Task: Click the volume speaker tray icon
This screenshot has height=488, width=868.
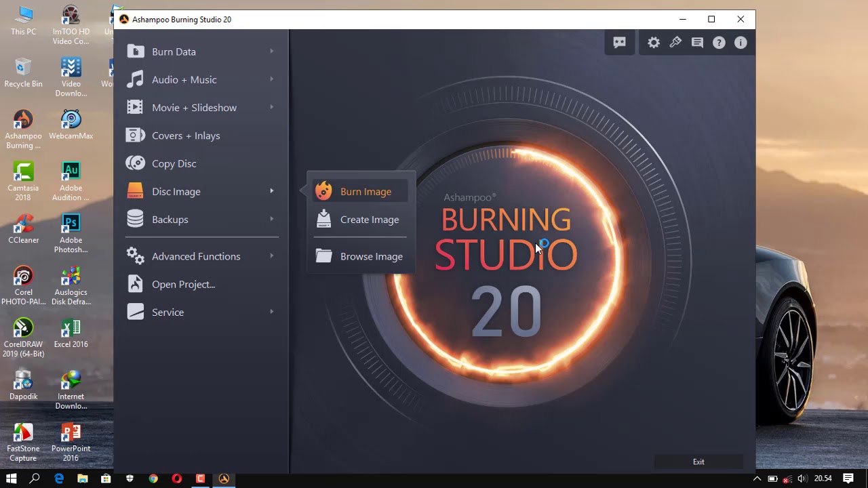Action: coord(802,479)
